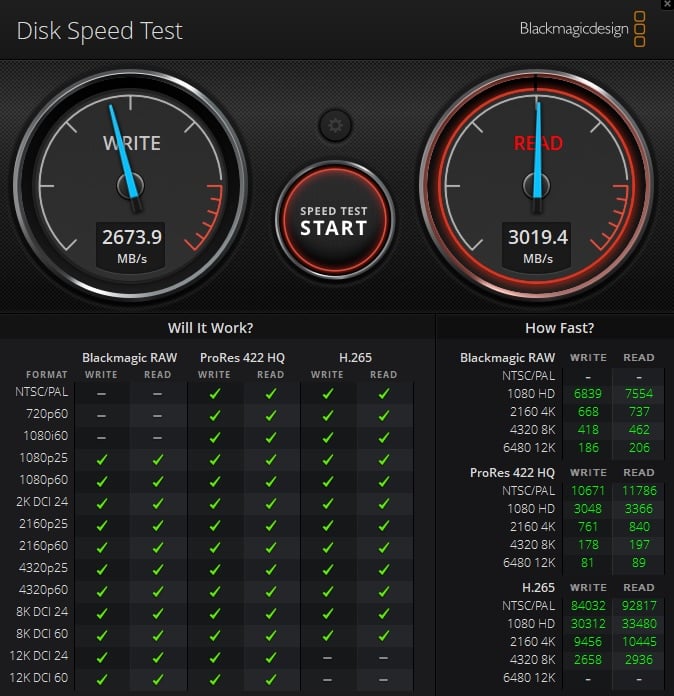Click the 4320p60 format row label
The height and width of the screenshot is (696, 674).
(44, 590)
